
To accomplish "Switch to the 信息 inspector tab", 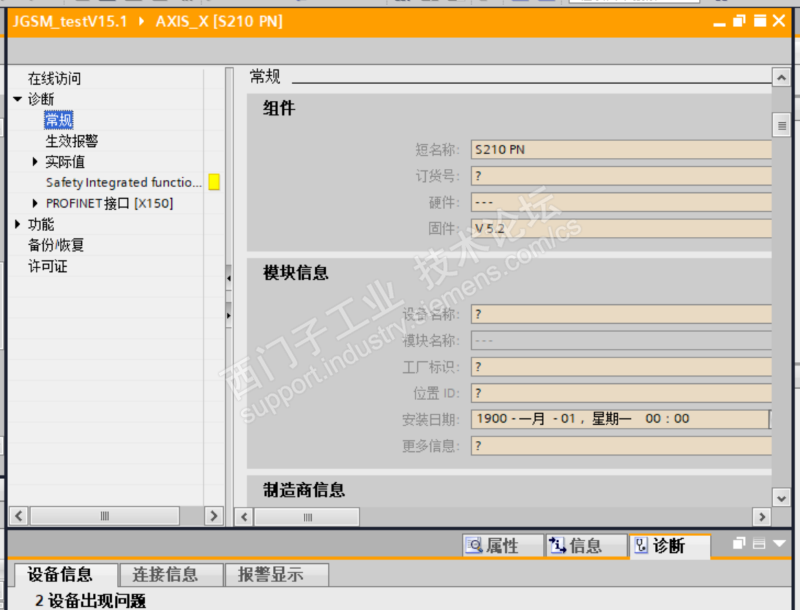I will (x=586, y=546).
